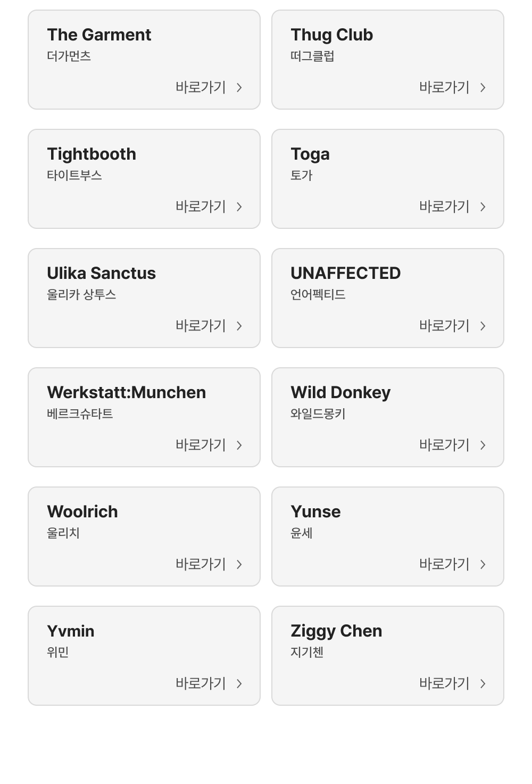Click the chevron arrow on Ulika Sanctus card
This screenshot has width=532, height=784.
[x=239, y=326]
